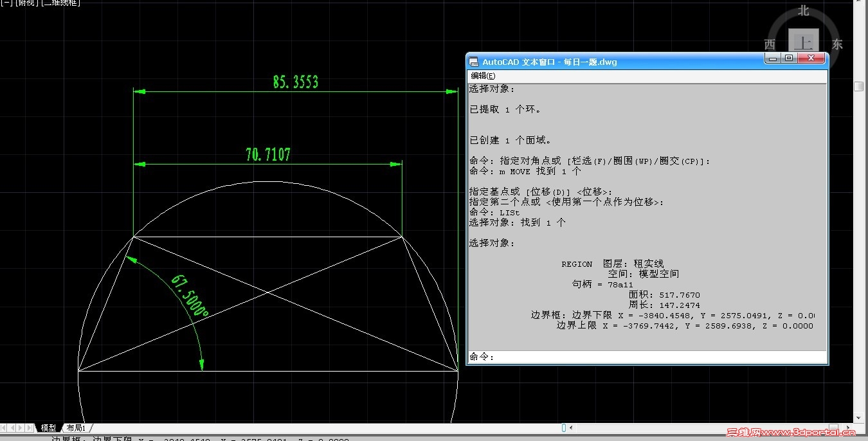The width and height of the screenshot is (868, 441).
Task: Select the 70.7107 dimension text
Action: click(268, 154)
